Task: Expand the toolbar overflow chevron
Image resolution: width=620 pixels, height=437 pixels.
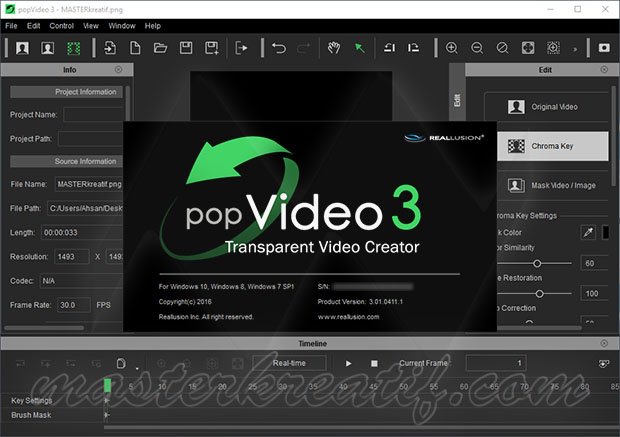Action: pos(575,49)
